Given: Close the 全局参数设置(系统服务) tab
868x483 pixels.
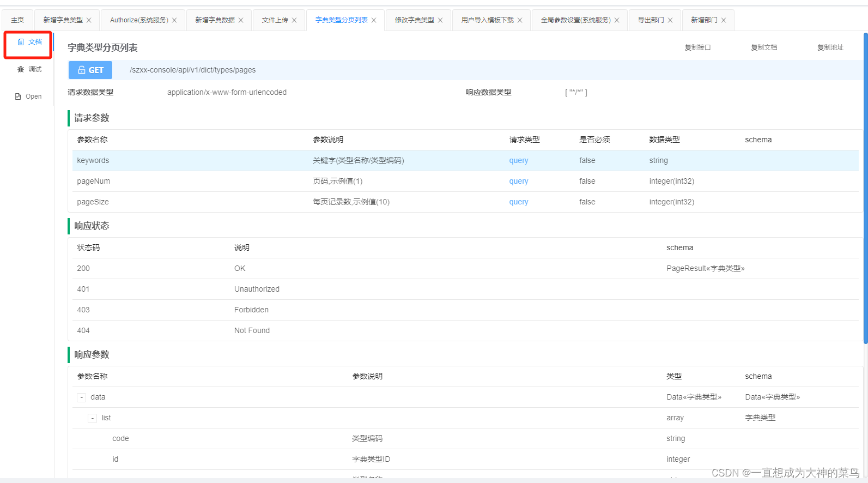Looking at the screenshot, I should pos(617,20).
